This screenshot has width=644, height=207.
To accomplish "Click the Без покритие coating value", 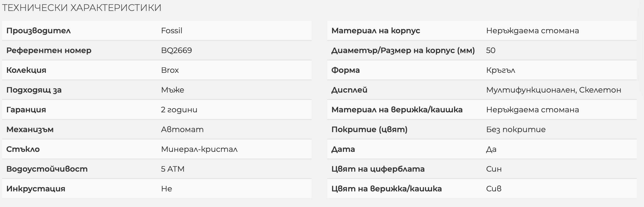I will [x=516, y=130].
